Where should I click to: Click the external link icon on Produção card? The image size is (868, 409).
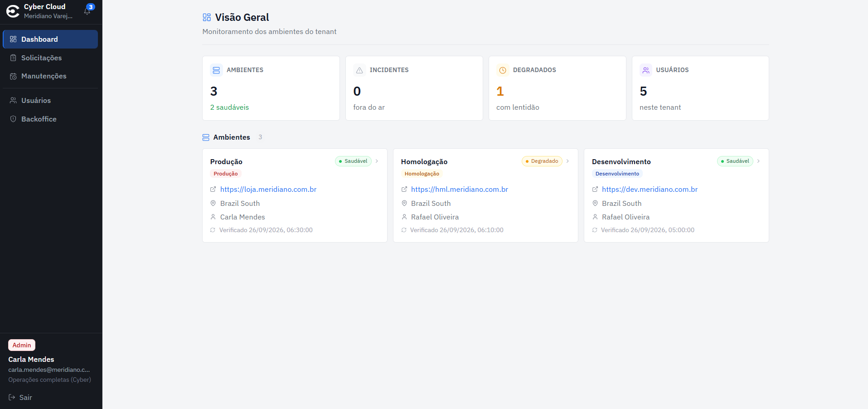point(213,190)
